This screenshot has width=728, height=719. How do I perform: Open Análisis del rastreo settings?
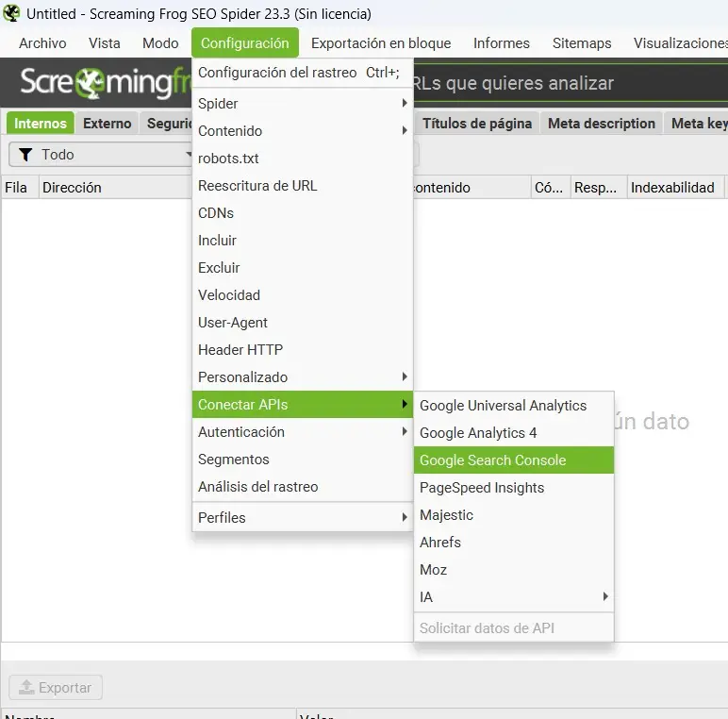pos(303,486)
